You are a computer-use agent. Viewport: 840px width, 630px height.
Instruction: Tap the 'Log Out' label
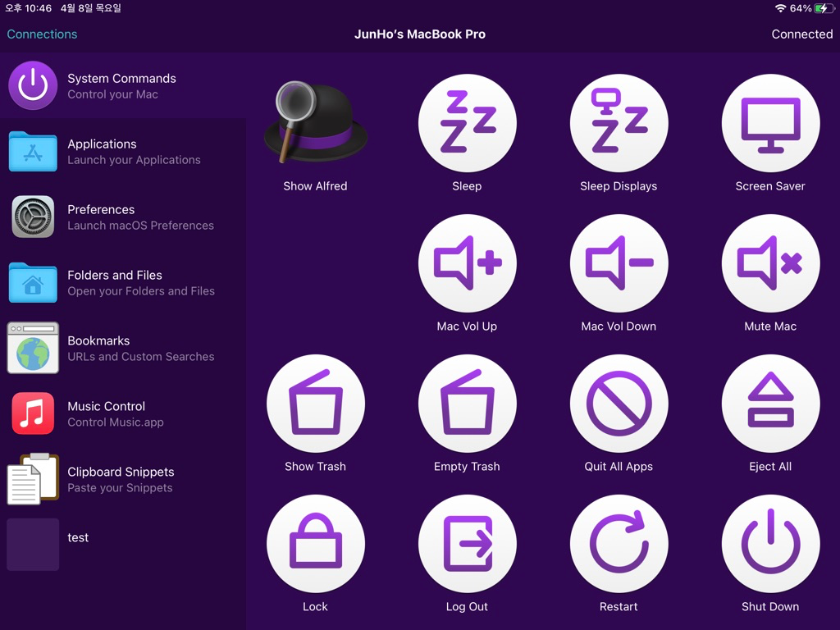click(467, 607)
